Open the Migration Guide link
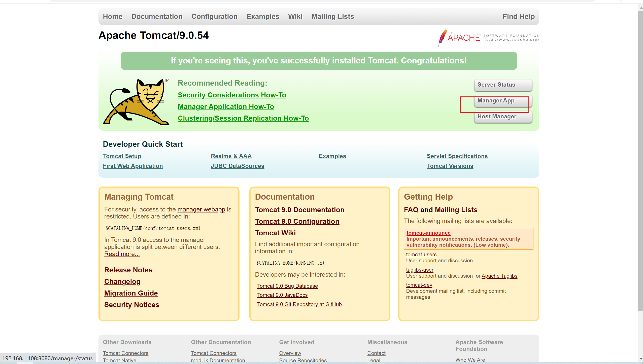 131,293
